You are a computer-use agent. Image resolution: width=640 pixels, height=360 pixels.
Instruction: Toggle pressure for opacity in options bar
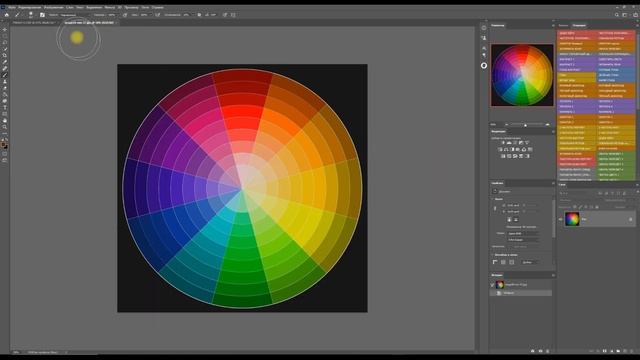[x=124, y=15]
